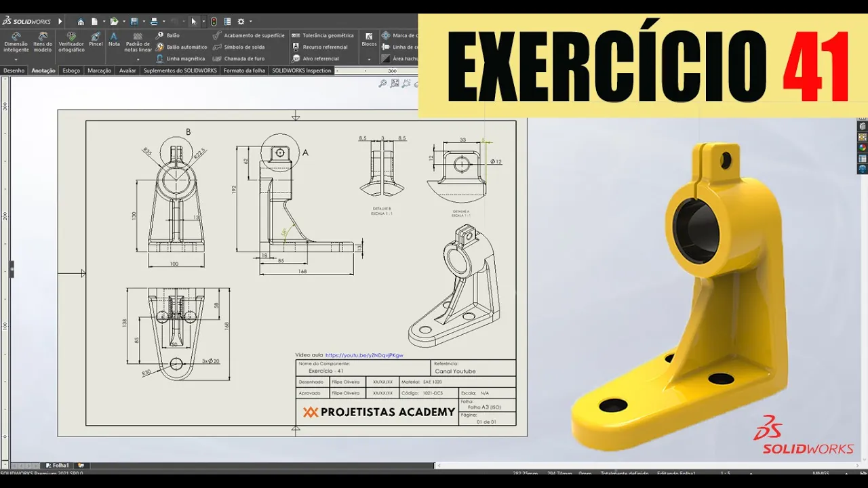Click the left panel expand handle
The image size is (868, 488).
coord(11,269)
